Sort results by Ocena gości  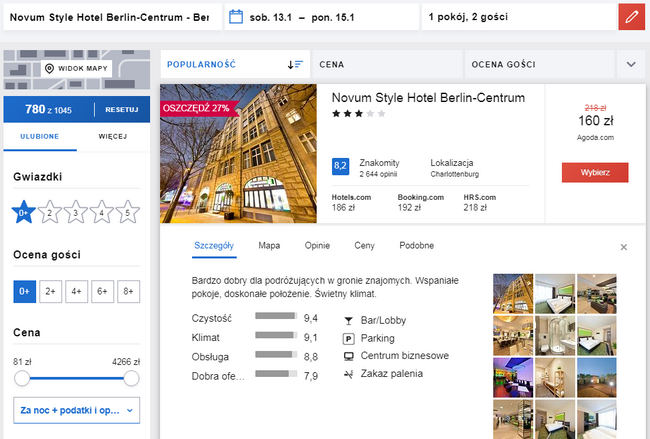click(x=539, y=64)
